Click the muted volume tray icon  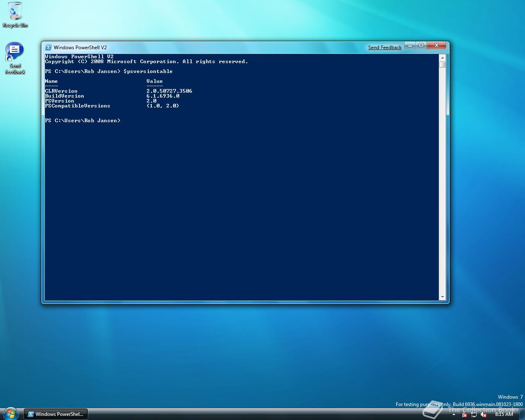tap(484, 415)
